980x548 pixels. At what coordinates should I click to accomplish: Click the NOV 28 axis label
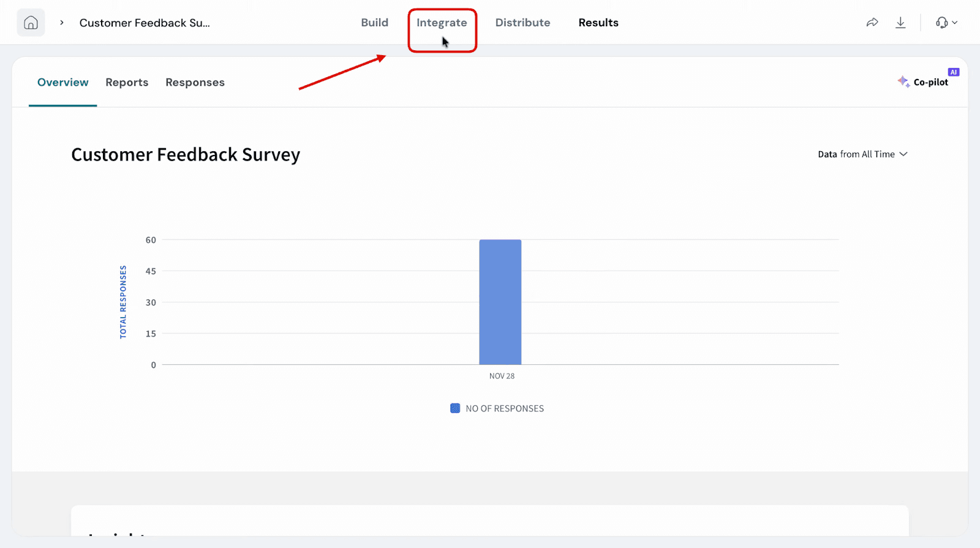point(502,376)
